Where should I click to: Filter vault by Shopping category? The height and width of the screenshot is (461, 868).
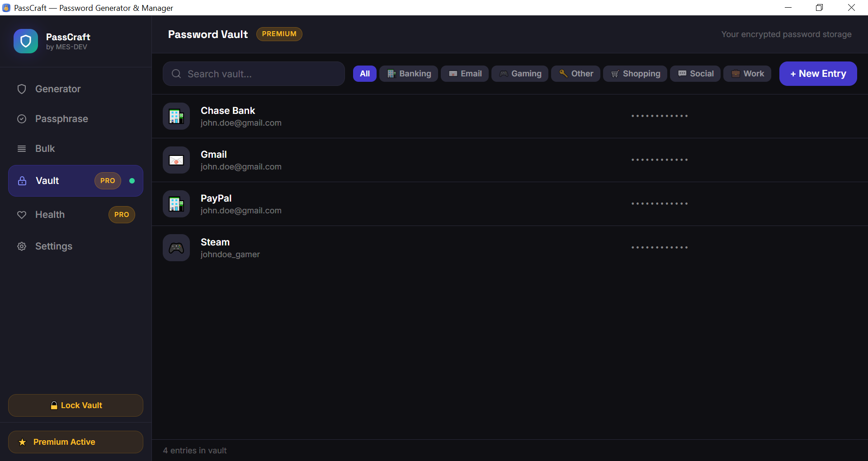pyautogui.click(x=635, y=74)
